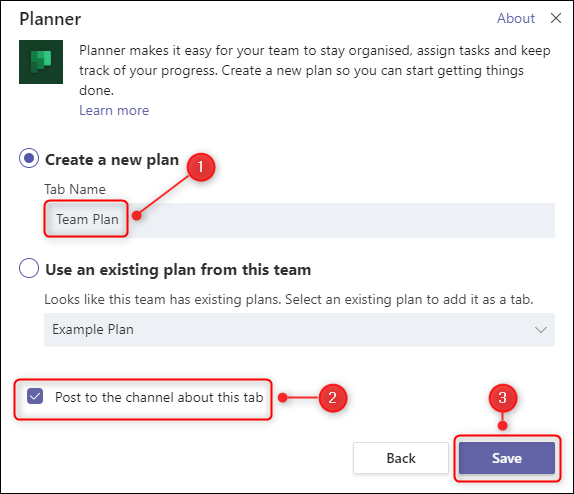Screen dimensions: 574x494
Task: Click the red annotation circle numbered 2
Action: (332, 398)
